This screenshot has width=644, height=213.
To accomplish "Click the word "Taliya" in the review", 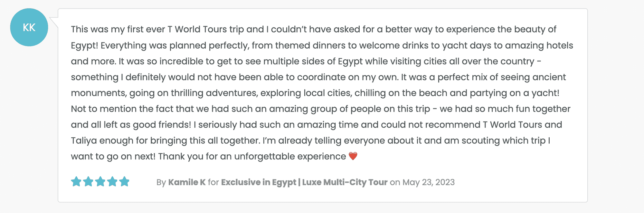I will coord(84,140).
